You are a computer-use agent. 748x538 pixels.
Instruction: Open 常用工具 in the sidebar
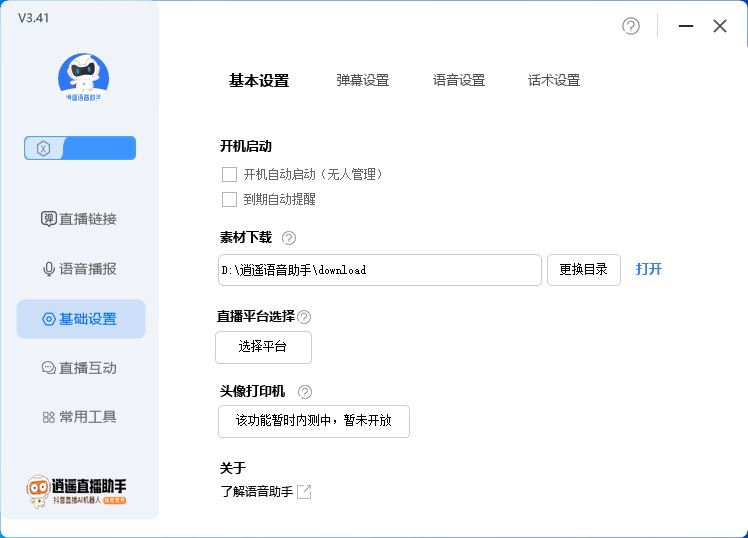80,417
